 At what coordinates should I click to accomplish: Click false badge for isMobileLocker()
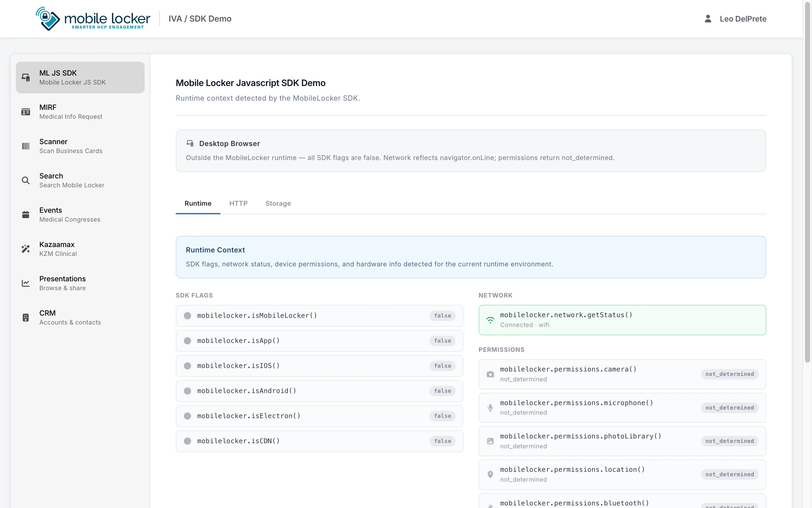442,316
